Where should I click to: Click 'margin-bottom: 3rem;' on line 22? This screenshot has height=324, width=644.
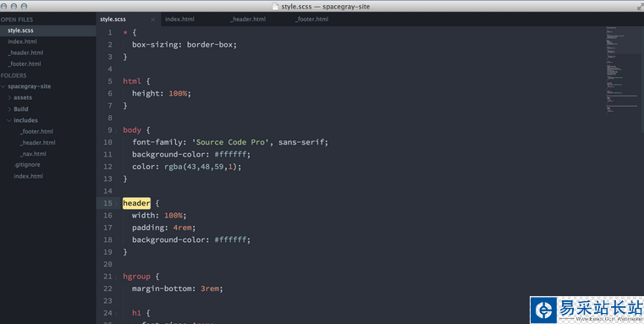tap(178, 288)
